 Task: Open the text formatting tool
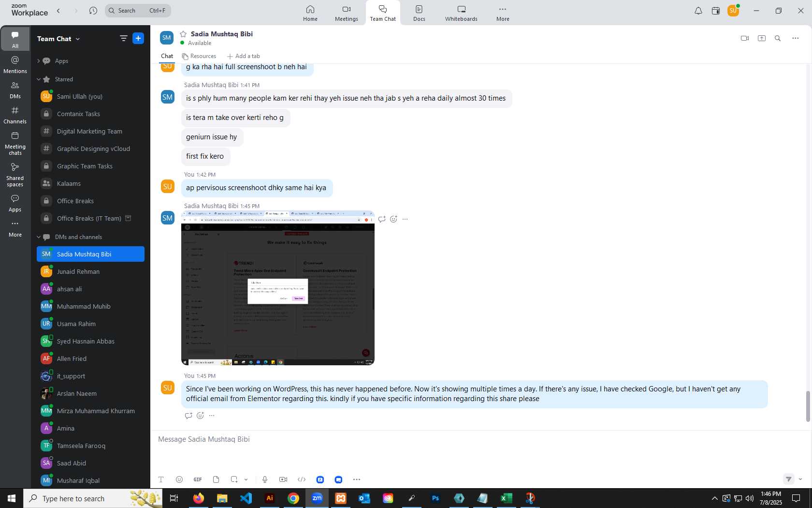(161, 479)
